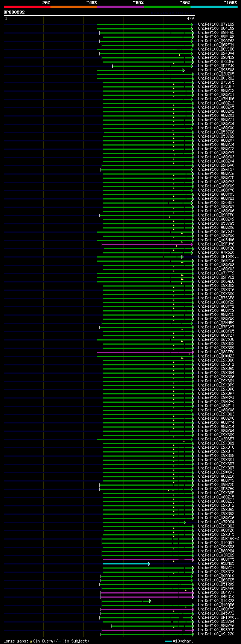Select the UniRef100_Q14K78 entry

click(x=216, y=601)
